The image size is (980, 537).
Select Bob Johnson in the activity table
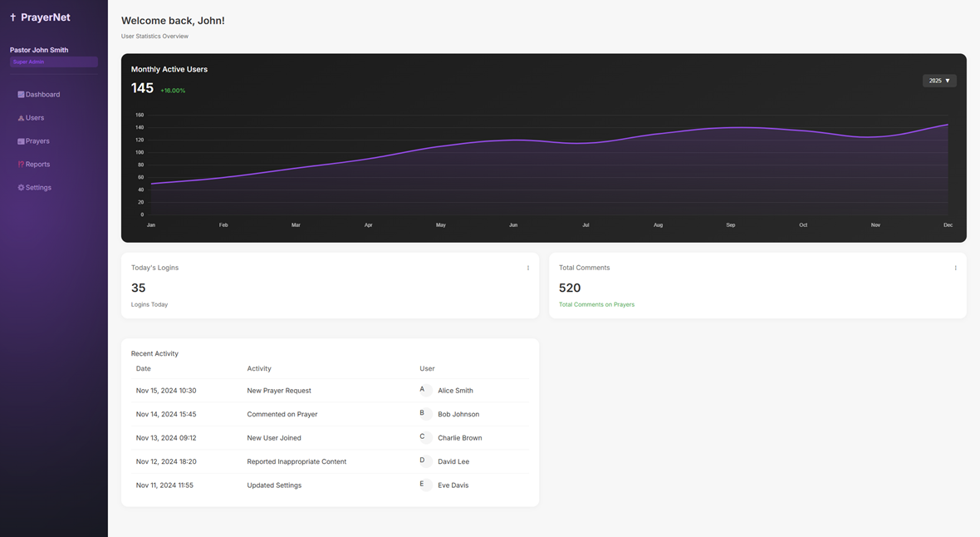[458, 414]
